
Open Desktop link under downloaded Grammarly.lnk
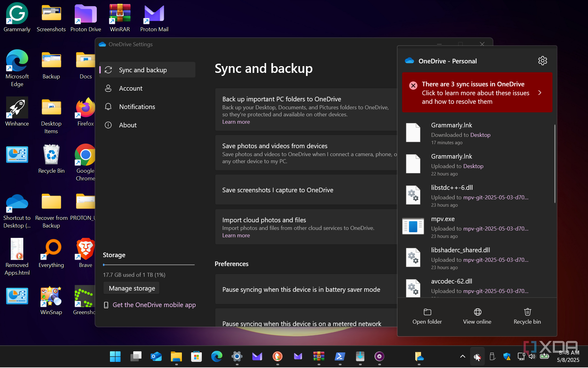pyautogui.click(x=480, y=135)
